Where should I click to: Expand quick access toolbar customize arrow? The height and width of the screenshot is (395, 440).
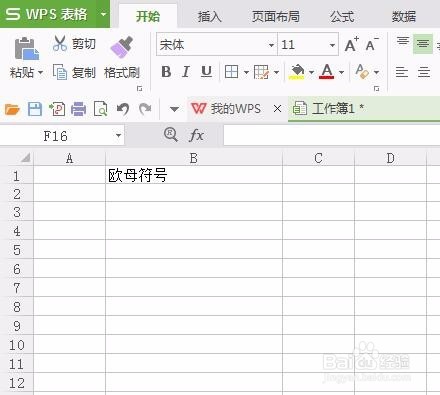[x=174, y=109]
